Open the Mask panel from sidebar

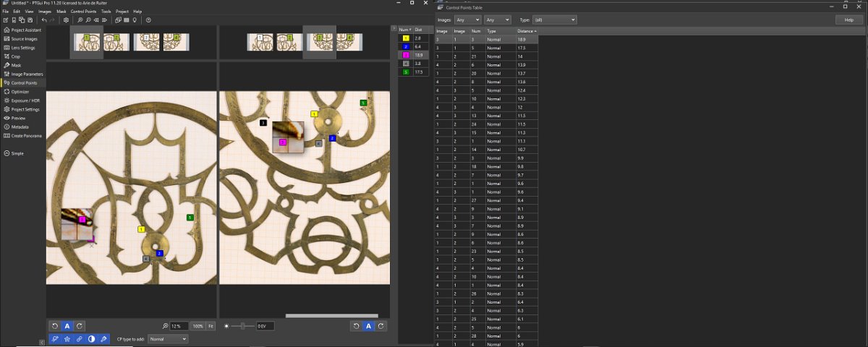[x=17, y=65]
